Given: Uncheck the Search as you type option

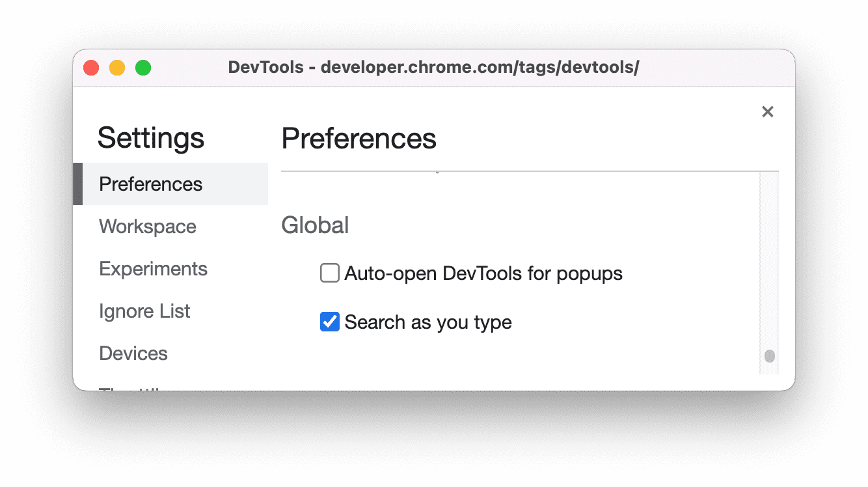Looking at the screenshot, I should click(x=330, y=322).
